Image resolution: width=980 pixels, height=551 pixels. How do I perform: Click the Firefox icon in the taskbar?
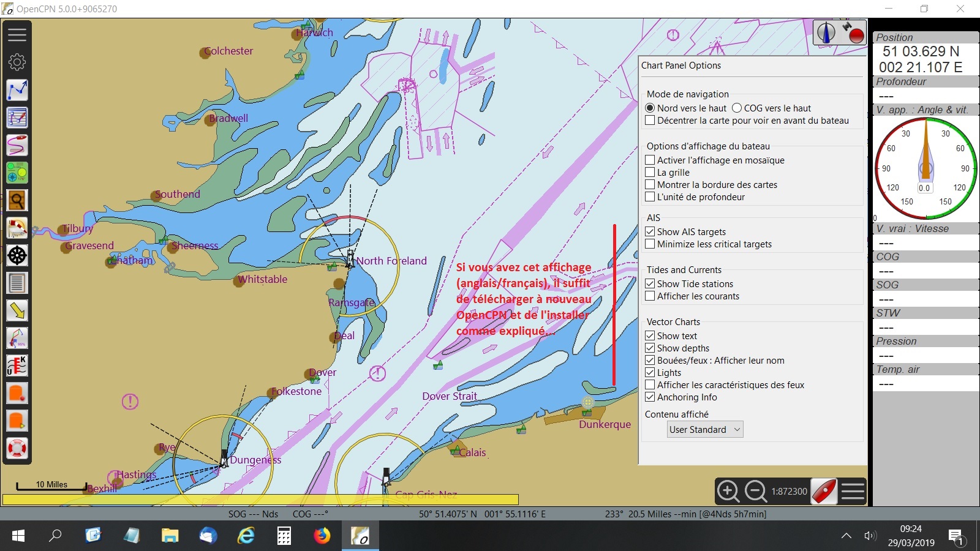point(322,536)
